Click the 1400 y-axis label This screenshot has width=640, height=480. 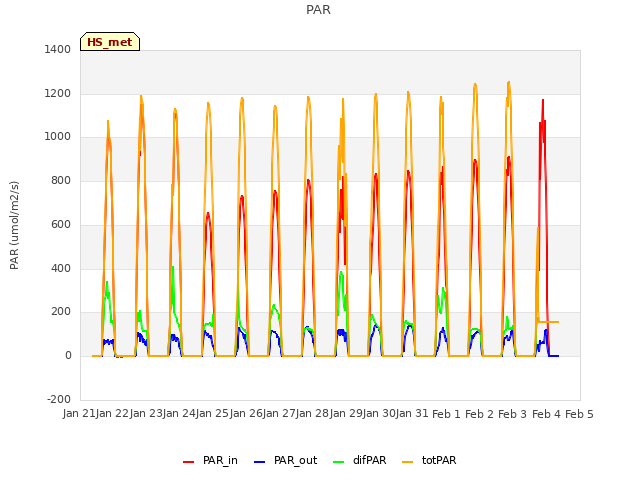pos(58,49)
